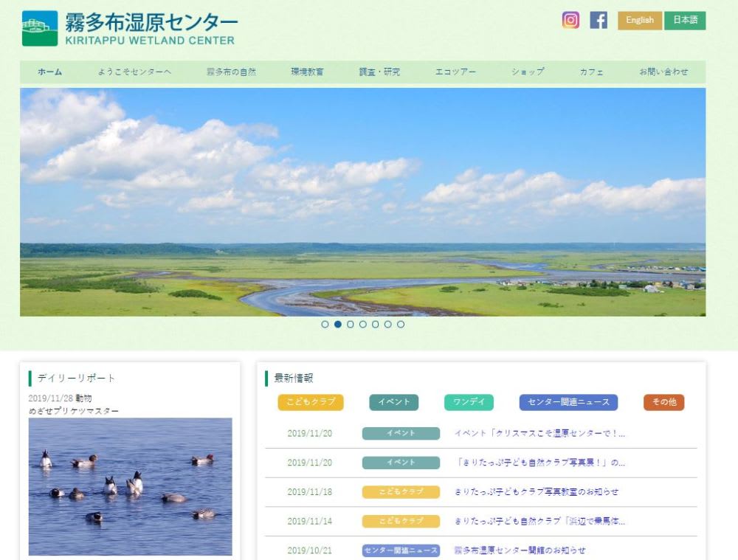Open きりたっぷ子どもクラブ写真教室のお知らせ link
738x560 pixels.
[x=537, y=491]
